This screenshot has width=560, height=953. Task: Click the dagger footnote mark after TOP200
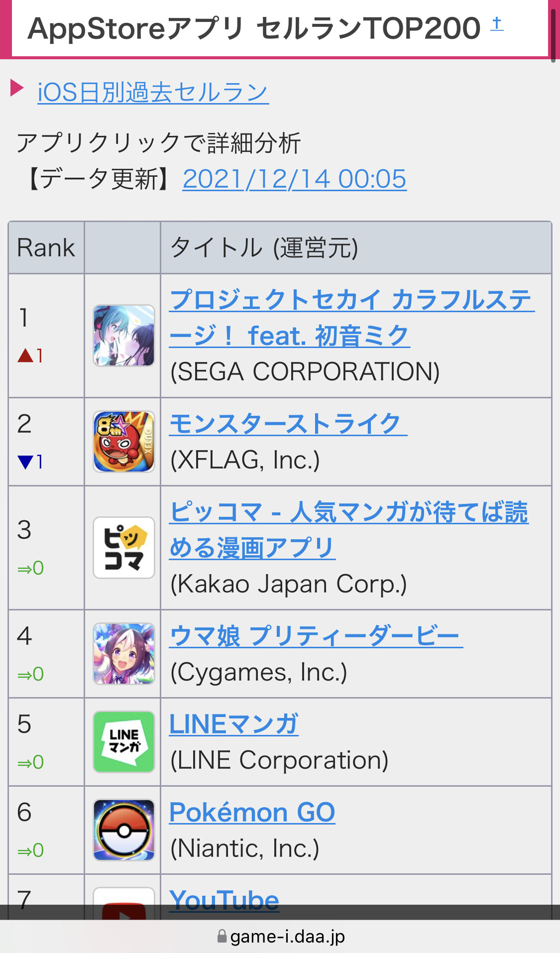[497, 23]
